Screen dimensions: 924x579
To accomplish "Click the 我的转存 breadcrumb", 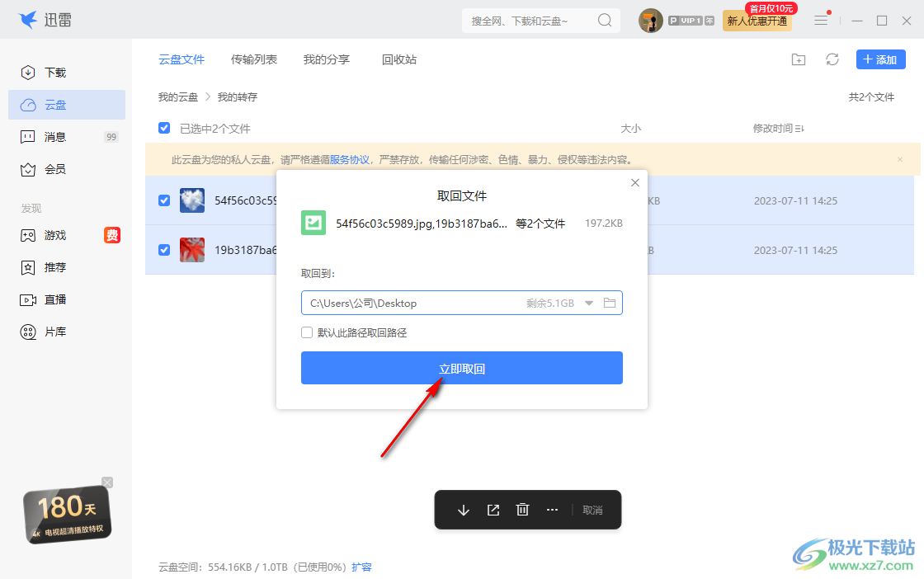I will 238,97.
